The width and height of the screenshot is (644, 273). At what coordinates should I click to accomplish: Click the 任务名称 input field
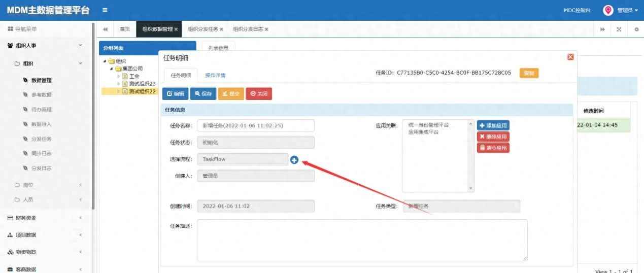pyautogui.click(x=256, y=125)
